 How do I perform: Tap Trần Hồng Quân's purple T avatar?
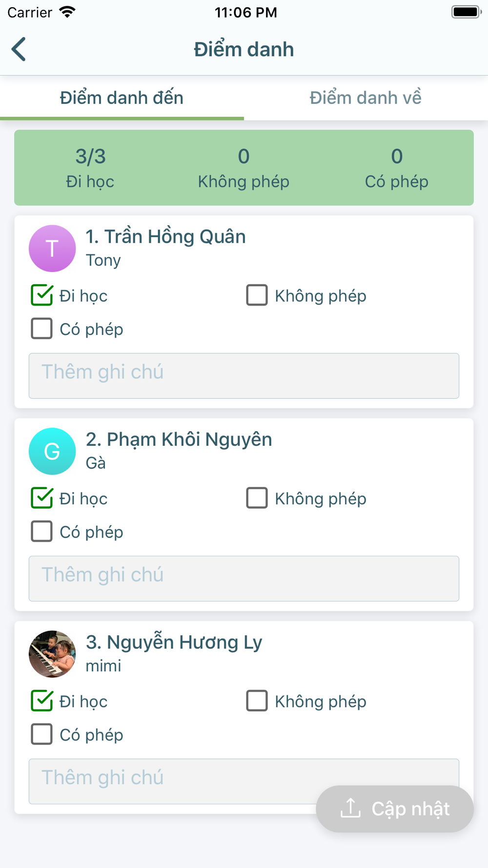coord(52,248)
